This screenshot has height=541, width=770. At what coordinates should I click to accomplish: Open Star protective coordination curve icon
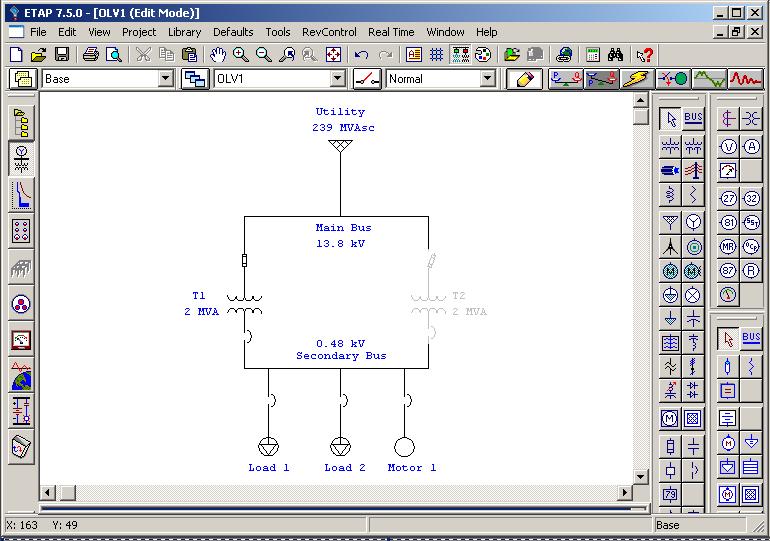click(21, 195)
